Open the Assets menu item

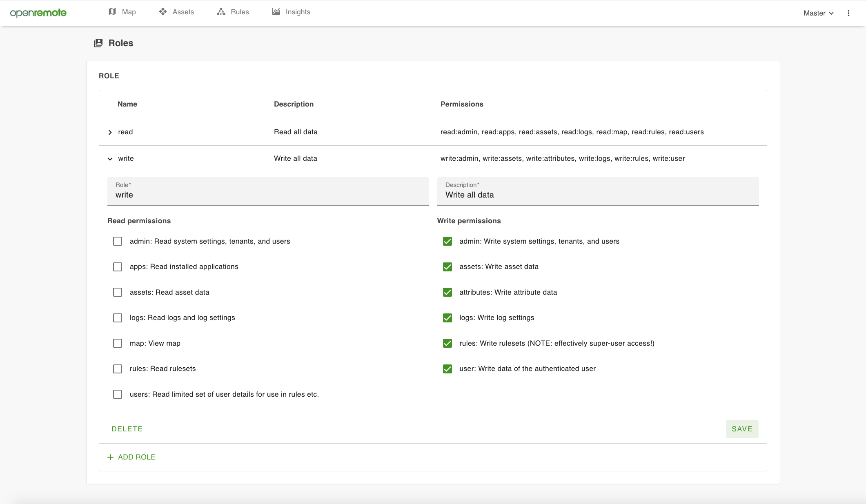[x=183, y=12]
